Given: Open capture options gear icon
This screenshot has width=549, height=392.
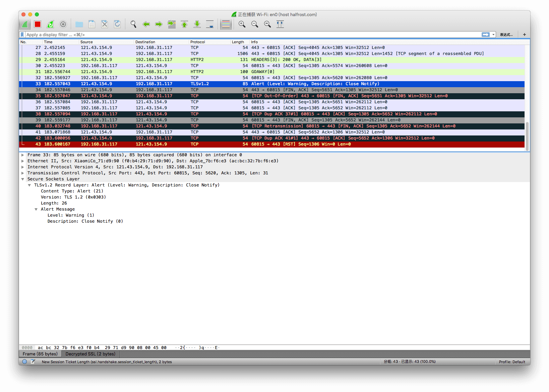Looking at the screenshot, I should (63, 24).
